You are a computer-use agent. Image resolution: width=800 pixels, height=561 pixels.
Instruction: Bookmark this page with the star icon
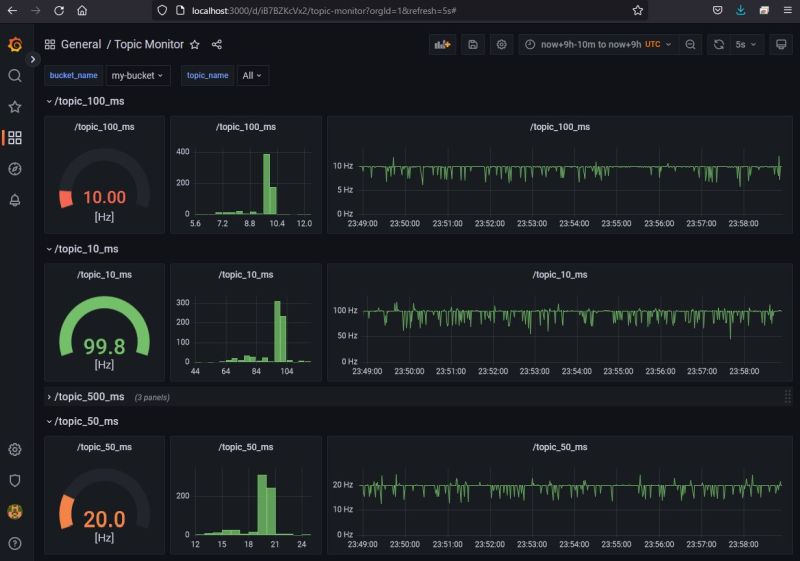[638, 10]
